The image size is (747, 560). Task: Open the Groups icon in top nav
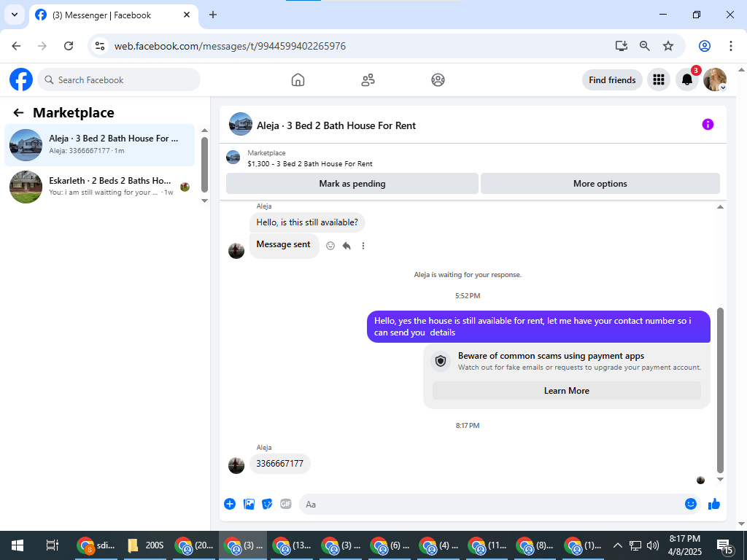[438, 79]
